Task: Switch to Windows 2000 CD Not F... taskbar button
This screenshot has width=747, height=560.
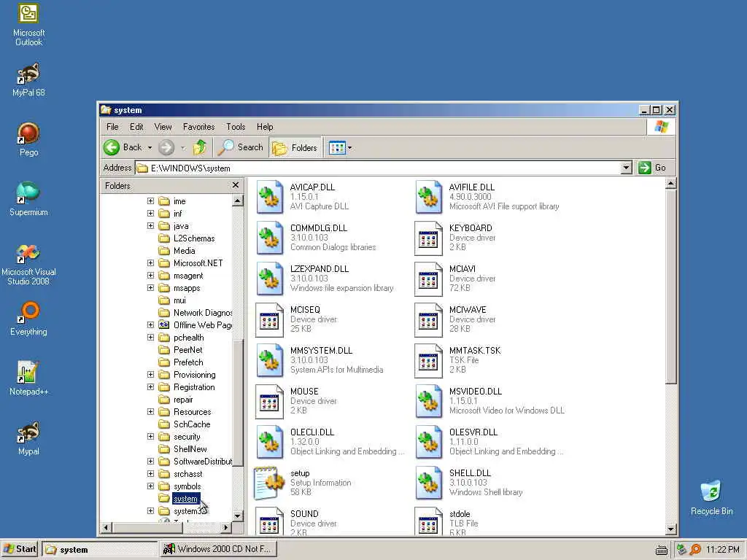Action: click(217, 549)
